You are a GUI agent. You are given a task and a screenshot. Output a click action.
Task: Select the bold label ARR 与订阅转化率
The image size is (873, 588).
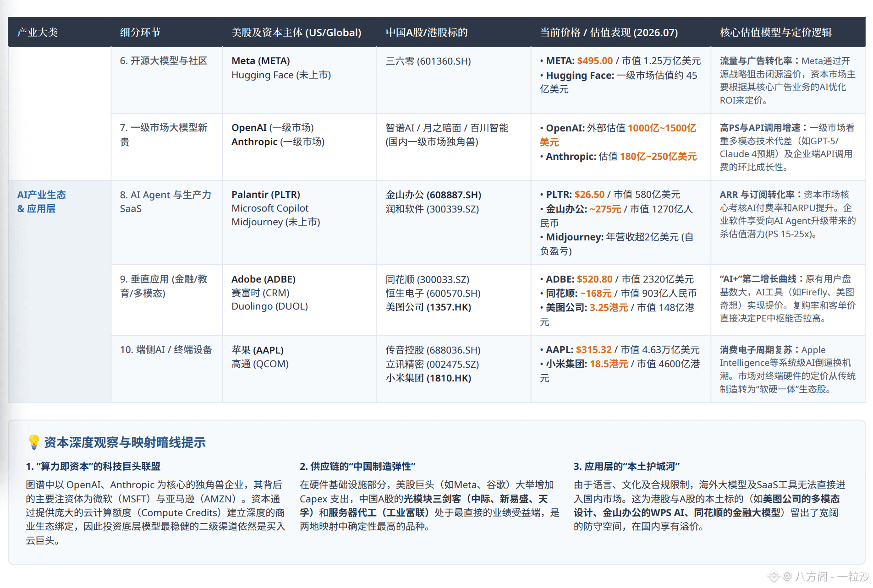click(757, 195)
